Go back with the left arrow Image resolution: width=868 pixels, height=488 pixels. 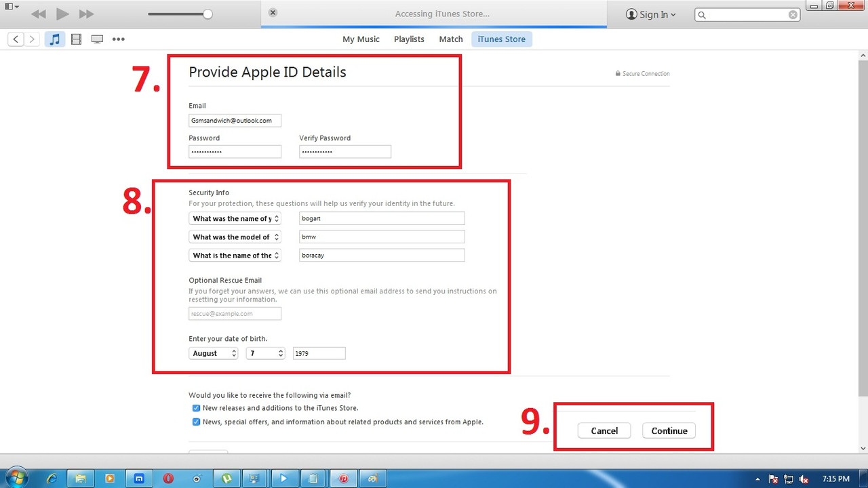pos(16,39)
